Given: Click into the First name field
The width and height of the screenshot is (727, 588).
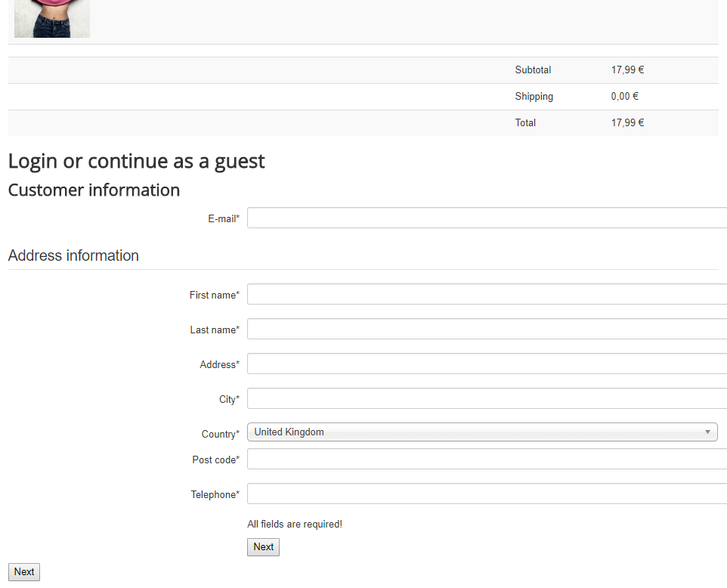Looking at the screenshot, I should pos(487,294).
